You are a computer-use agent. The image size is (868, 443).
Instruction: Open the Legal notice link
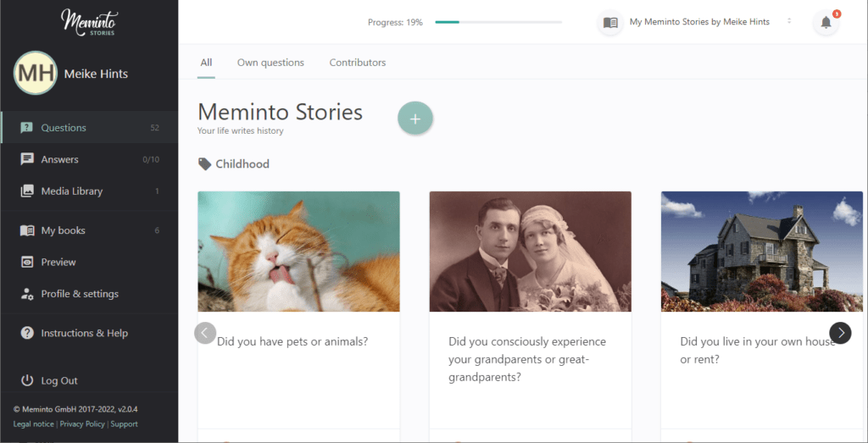click(x=33, y=424)
